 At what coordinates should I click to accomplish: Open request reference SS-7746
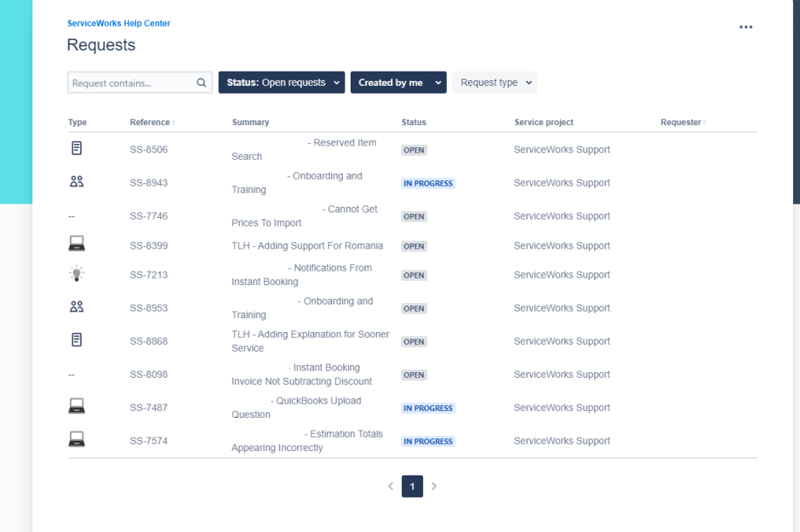coord(148,215)
